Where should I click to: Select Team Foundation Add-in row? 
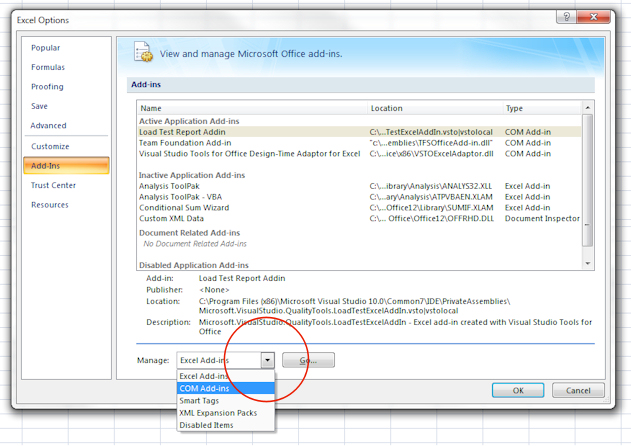pos(359,143)
